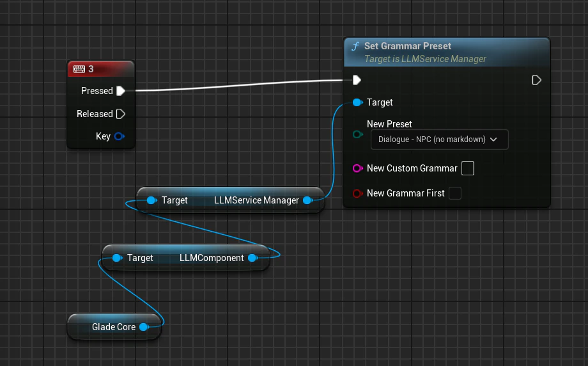This screenshot has height=366, width=588.
Task: Click the keyboard icon on the 3 event node
Action: pyautogui.click(x=79, y=69)
